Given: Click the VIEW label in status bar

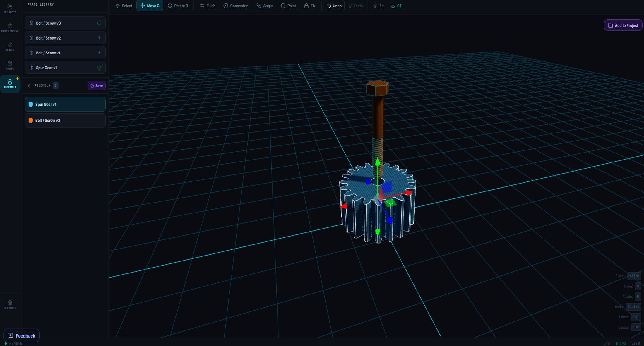Looking at the screenshot, I should (x=636, y=343).
